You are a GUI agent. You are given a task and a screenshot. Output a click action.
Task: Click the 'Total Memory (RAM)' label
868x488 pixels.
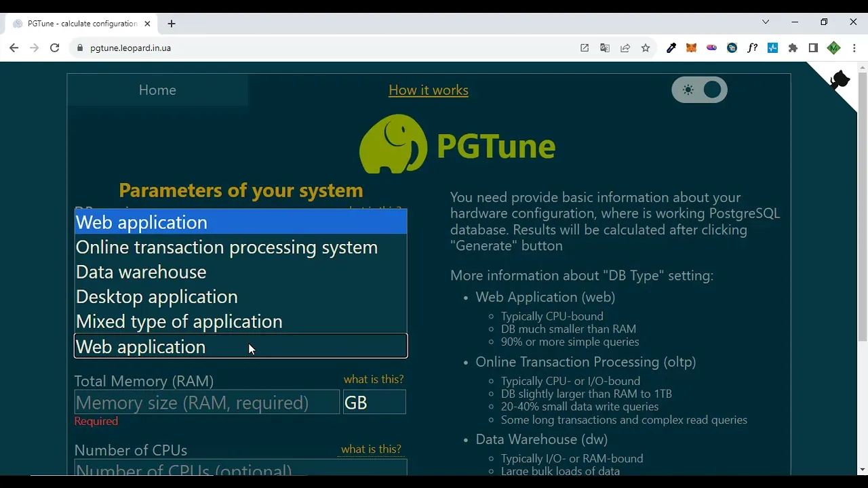pos(144,381)
